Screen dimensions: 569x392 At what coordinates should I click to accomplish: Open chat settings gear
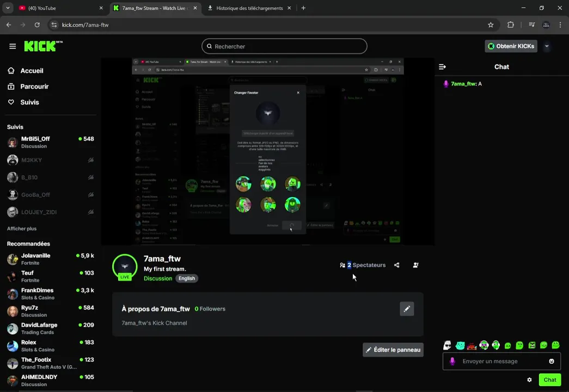tap(529, 380)
